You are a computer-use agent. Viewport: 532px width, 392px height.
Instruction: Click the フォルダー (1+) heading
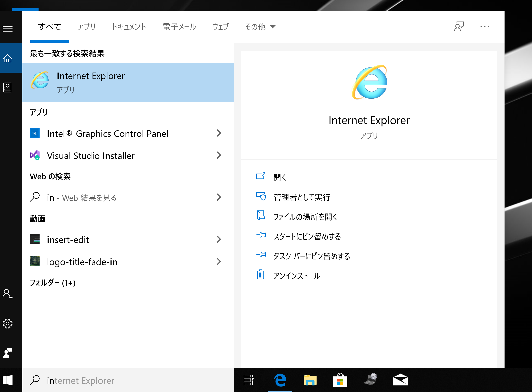(x=52, y=283)
